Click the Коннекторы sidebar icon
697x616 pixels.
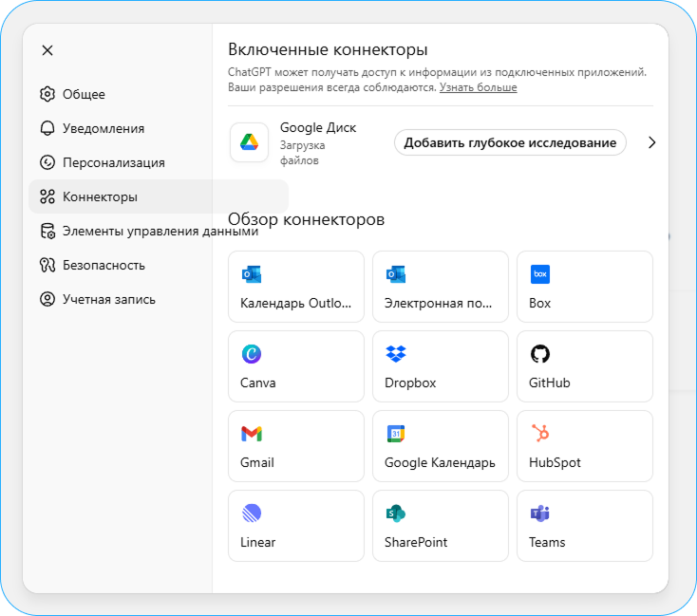pos(47,196)
